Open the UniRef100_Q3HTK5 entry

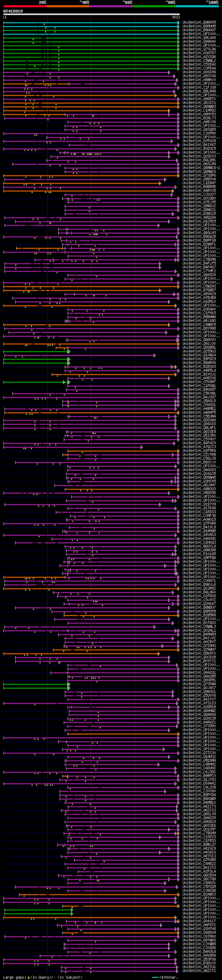[x=199, y=481]
